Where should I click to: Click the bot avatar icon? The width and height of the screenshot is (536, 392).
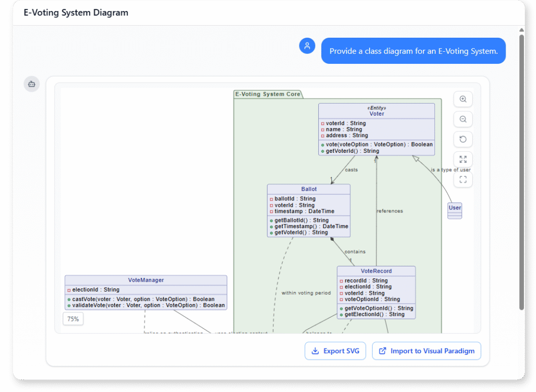[x=31, y=84]
